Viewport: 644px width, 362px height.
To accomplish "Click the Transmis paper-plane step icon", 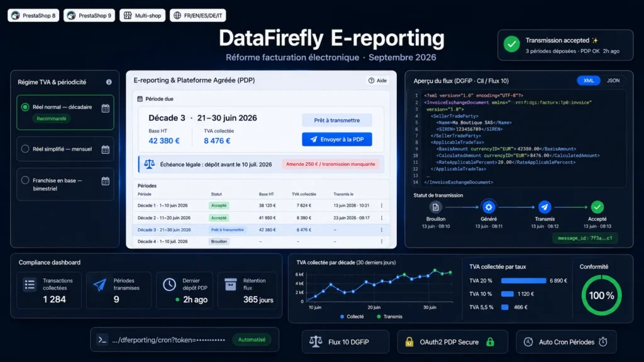I will click(545, 207).
